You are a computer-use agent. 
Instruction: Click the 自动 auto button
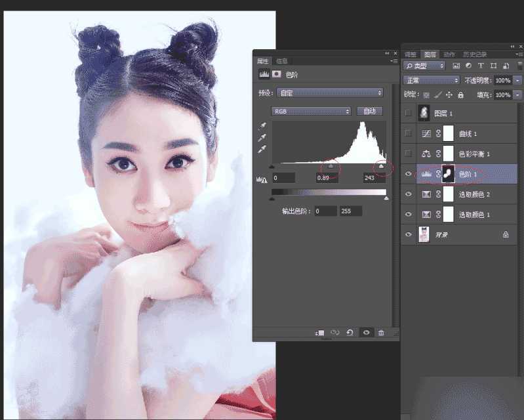[x=370, y=111]
